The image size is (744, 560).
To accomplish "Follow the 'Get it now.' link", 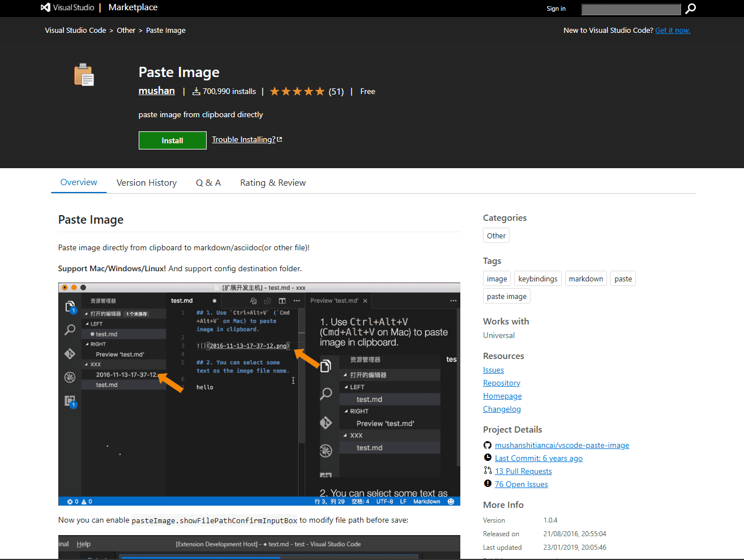I will click(673, 31).
